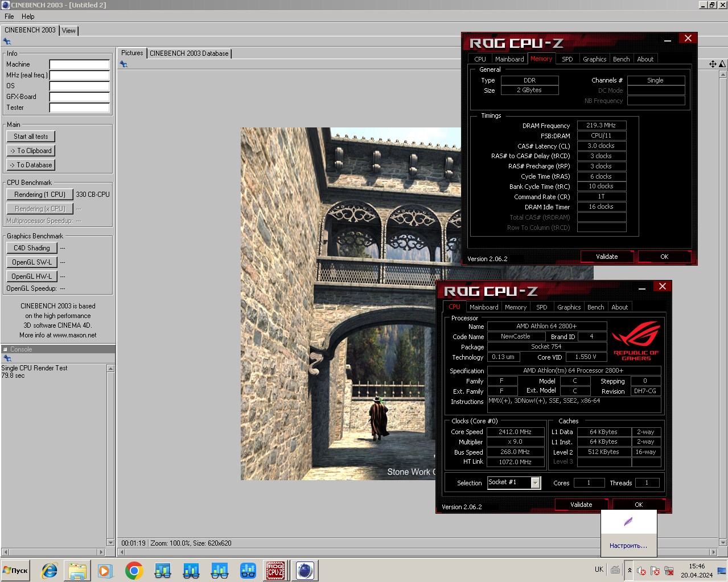The image size is (728, 582).
Task: Open Google Chrome from the taskbar
Action: 134,570
